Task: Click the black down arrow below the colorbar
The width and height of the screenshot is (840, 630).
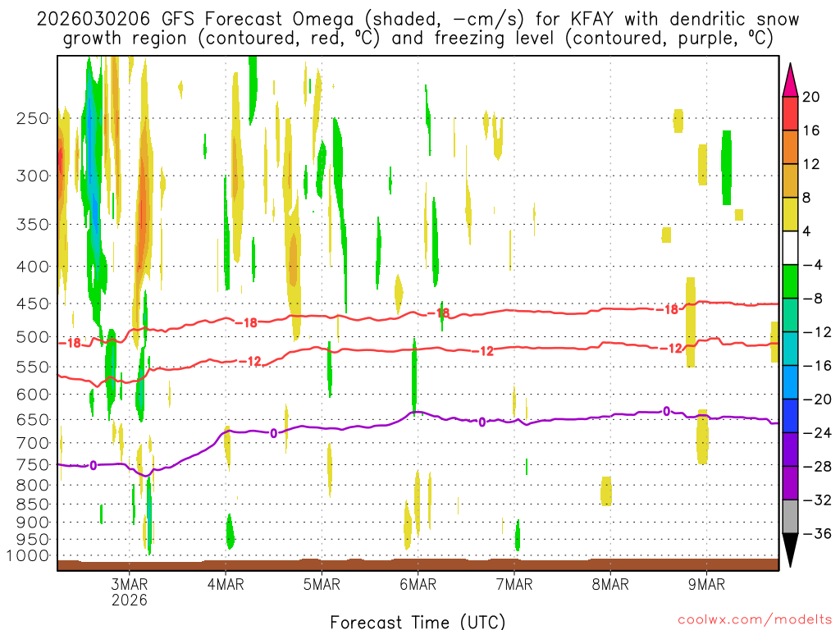Action: (x=790, y=550)
